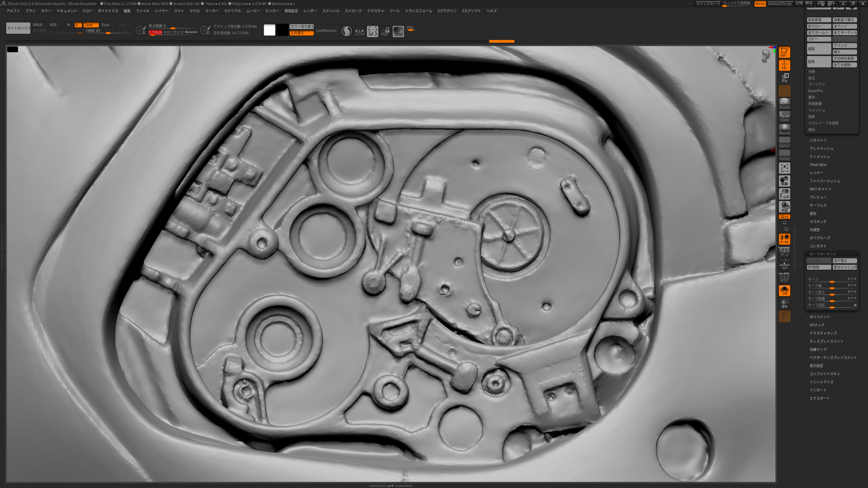Click the QuickSave (クイックセーブ) button
The width and height of the screenshot is (868, 488).
pyautogui.click(x=708, y=4)
